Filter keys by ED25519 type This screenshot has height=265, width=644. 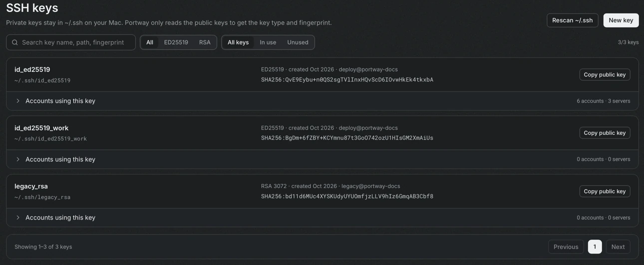[x=176, y=42]
